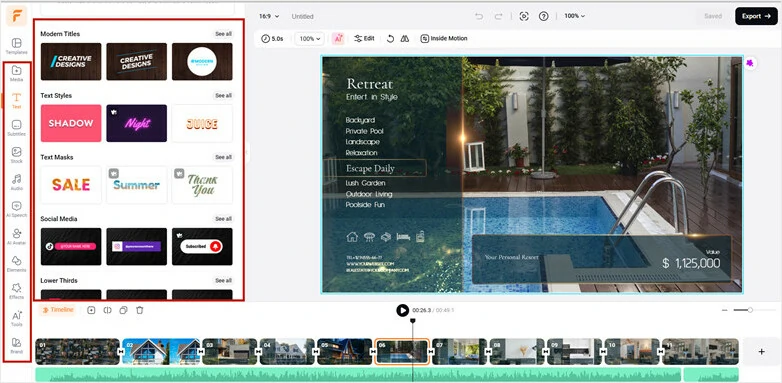Click the Inside Motion button
The height and width of the screenshot is (383, 782).
[x=444, y=38]
